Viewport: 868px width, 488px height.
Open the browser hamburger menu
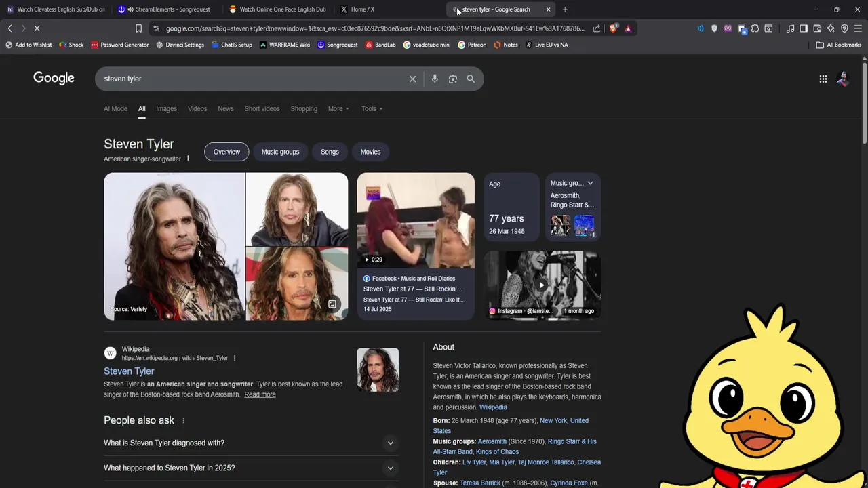pyautogui.click(x=858, y=28)
